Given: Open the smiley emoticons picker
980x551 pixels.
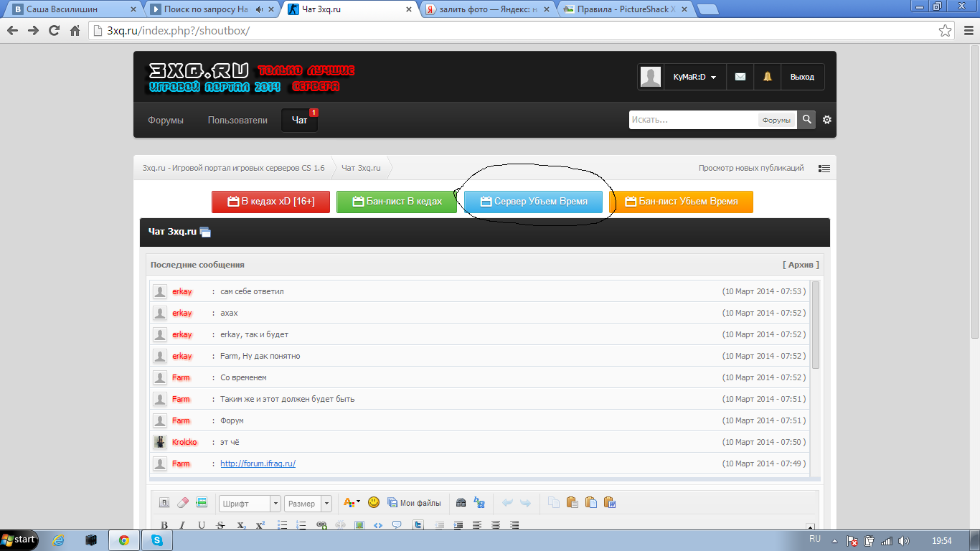Looking at the screenshot, I should (x=374, y=502).
